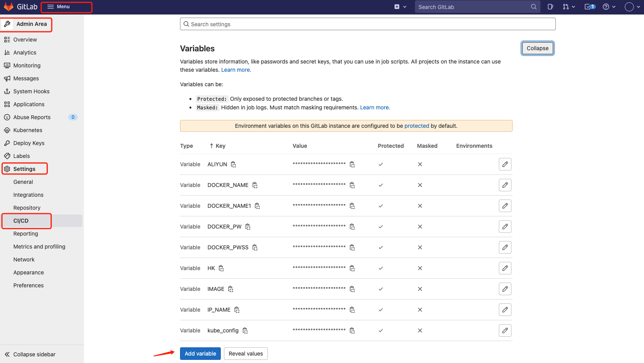Open Kubernetes in sidebar
The height and width of the screenshot is (363, 644).
point(27,130)
